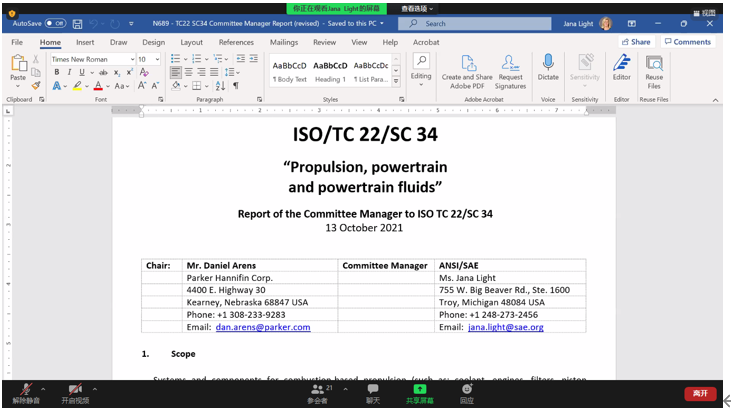Click the Request Signatures icon
The width and height of the screenshot is (731, 411).
click(x=510, y=65)
